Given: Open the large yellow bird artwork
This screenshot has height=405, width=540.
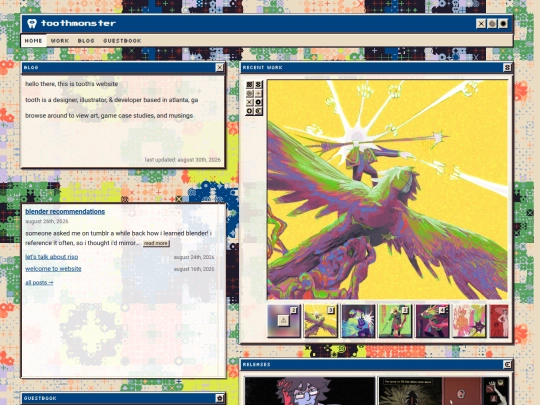Looking at the screenshot, I should click(x=387, y=190).
